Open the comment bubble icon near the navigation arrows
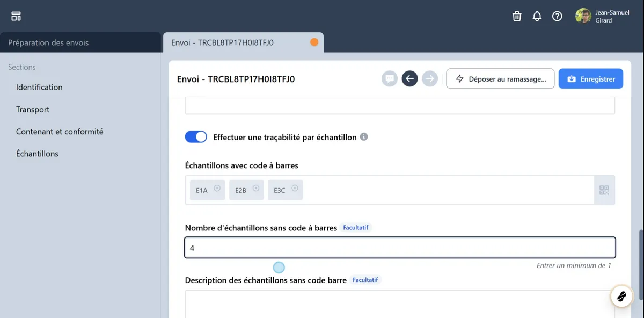Screen dimensions: 644x318 (390, 78)
